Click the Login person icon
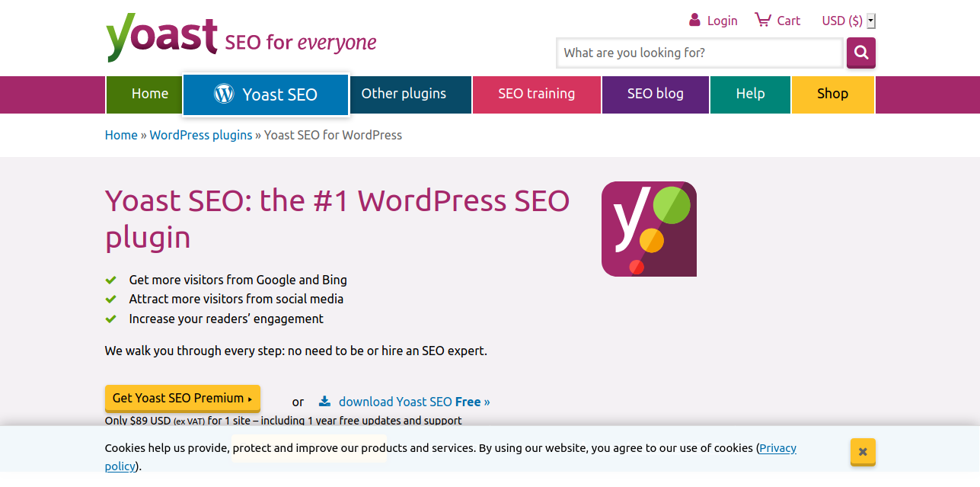 694,20
